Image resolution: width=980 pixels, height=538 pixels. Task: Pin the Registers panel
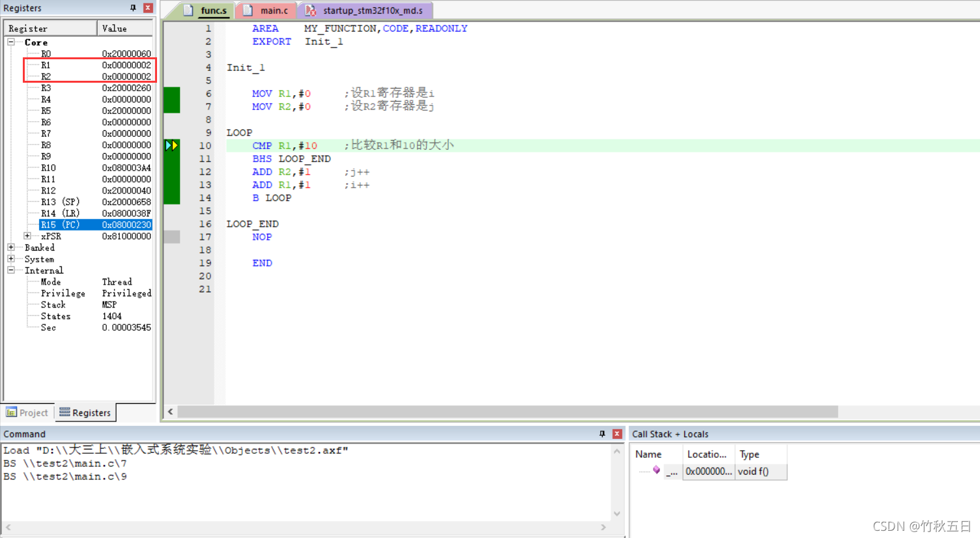(133, 8)
